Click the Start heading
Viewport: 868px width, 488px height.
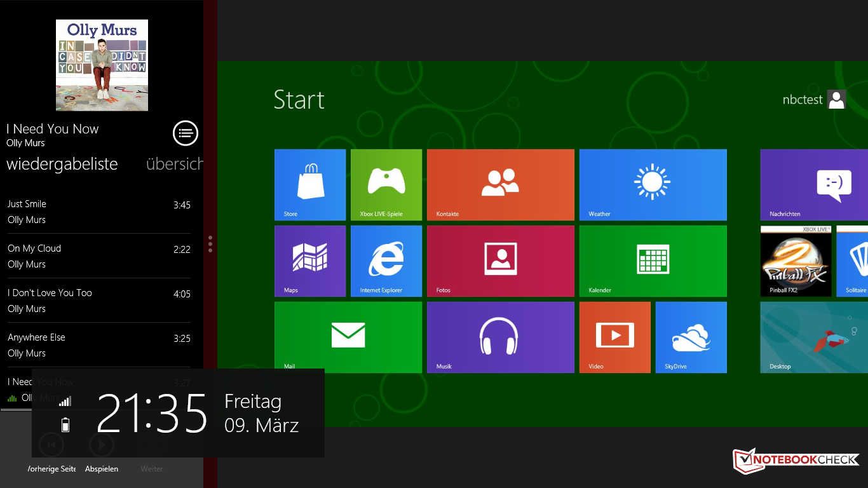(x=299, y=100)
